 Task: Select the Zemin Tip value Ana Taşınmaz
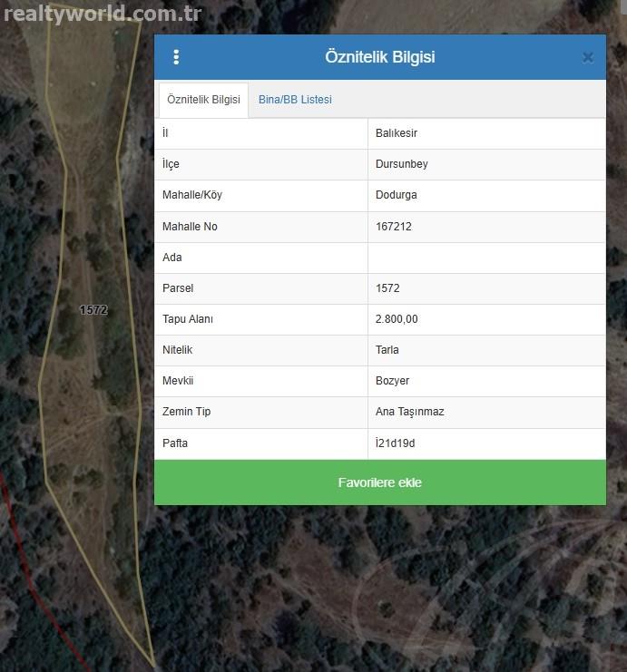pos(409,412)
